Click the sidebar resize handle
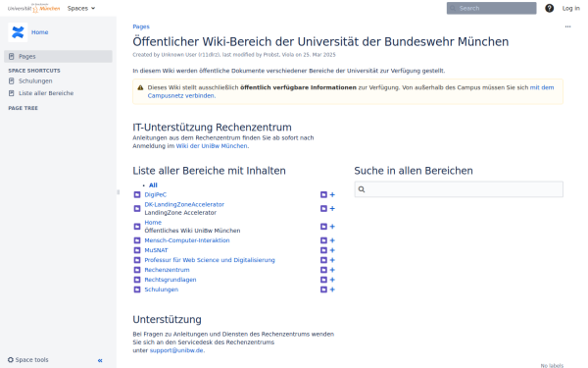 (x=119, y=192)
